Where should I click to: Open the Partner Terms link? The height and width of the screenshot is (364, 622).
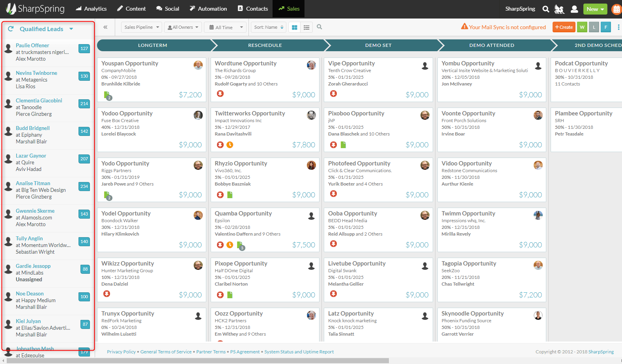211,352
